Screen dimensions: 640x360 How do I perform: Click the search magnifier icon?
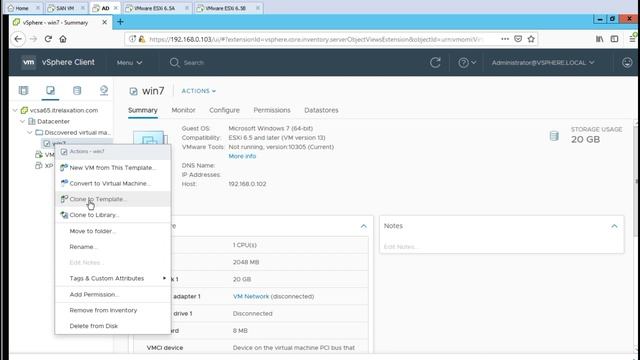(x=174, y=62)
